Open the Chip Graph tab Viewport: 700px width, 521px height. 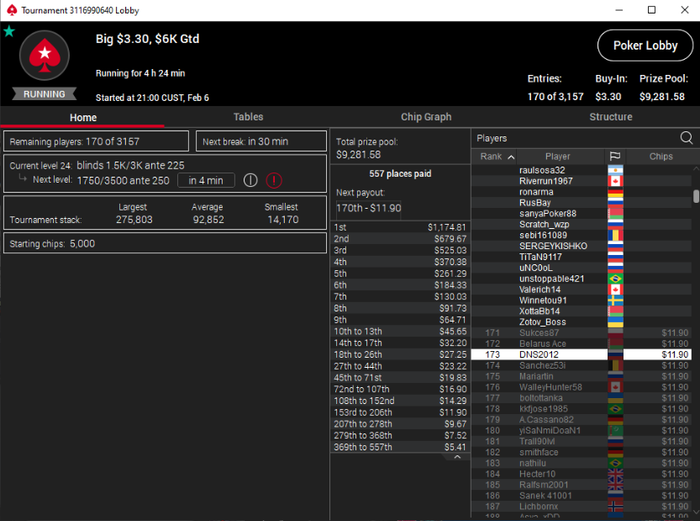click(426, 117)
